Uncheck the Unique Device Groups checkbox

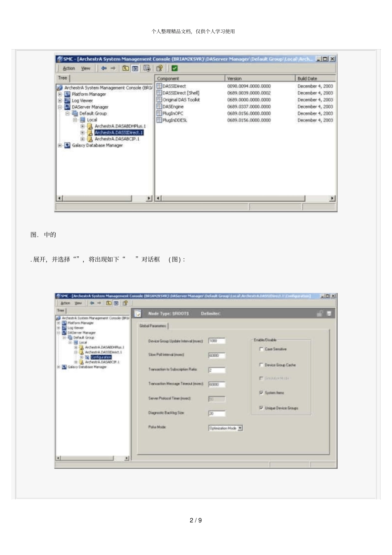pos(261,408)
